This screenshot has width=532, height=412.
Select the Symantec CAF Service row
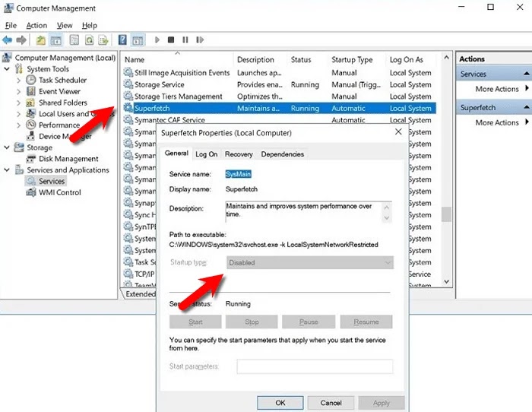(279, 120)
